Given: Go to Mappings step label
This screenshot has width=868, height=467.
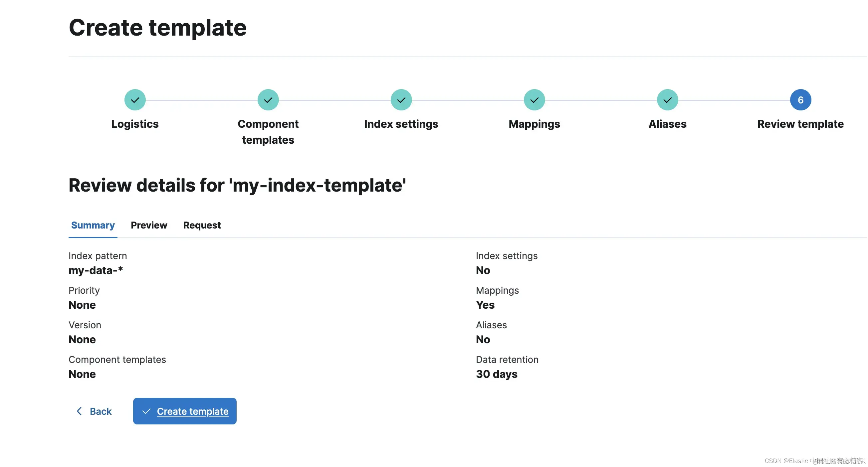Looking at the screenshot, I should [x=534, y=124].
